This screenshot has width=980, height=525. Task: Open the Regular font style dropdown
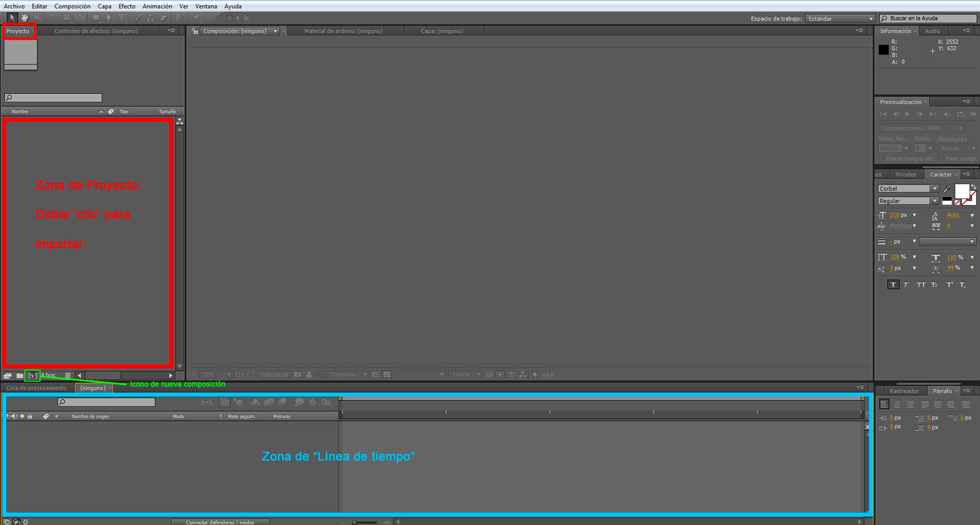pos(908,201)
